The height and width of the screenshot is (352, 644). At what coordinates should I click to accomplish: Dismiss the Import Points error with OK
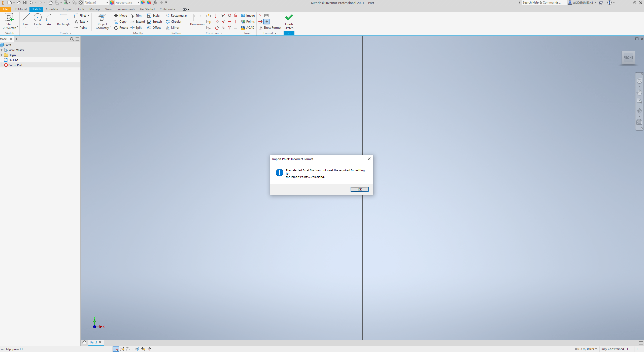pyautogui.click(x=360, y=189)
